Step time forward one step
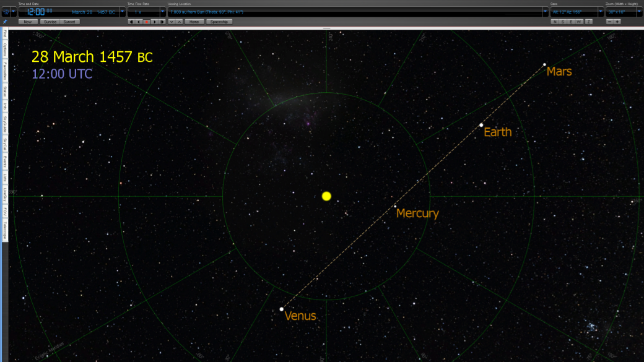Image resolution: width=644 pixels, height=362 pixels. pyautogui.click(x=162, y=22)
